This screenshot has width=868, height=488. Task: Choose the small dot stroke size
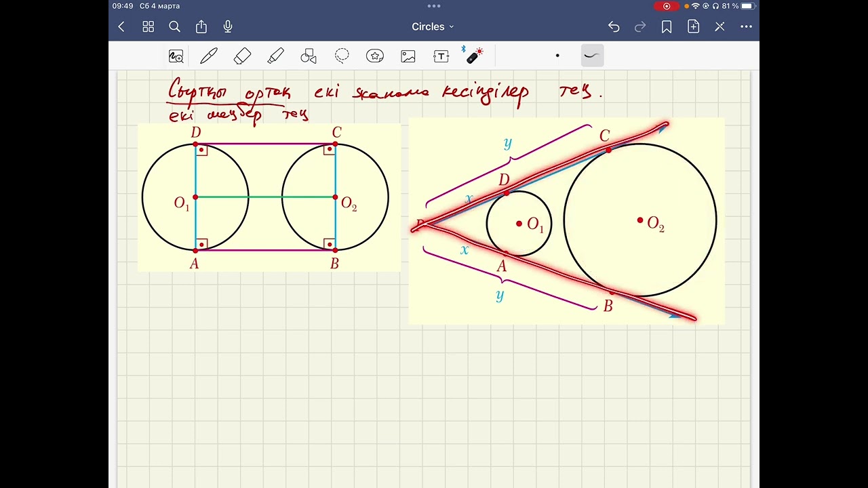(x=557, y=56)
